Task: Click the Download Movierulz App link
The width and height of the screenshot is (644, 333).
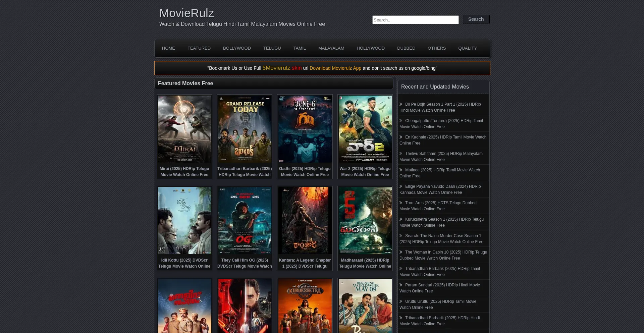Action: point(335,68)
